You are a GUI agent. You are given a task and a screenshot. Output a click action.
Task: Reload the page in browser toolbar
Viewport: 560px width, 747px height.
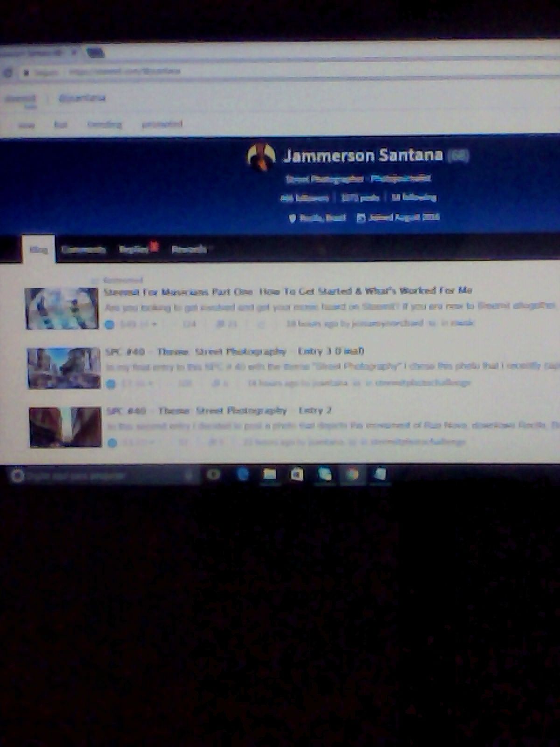pyautogui.click(x=8, y=72)
